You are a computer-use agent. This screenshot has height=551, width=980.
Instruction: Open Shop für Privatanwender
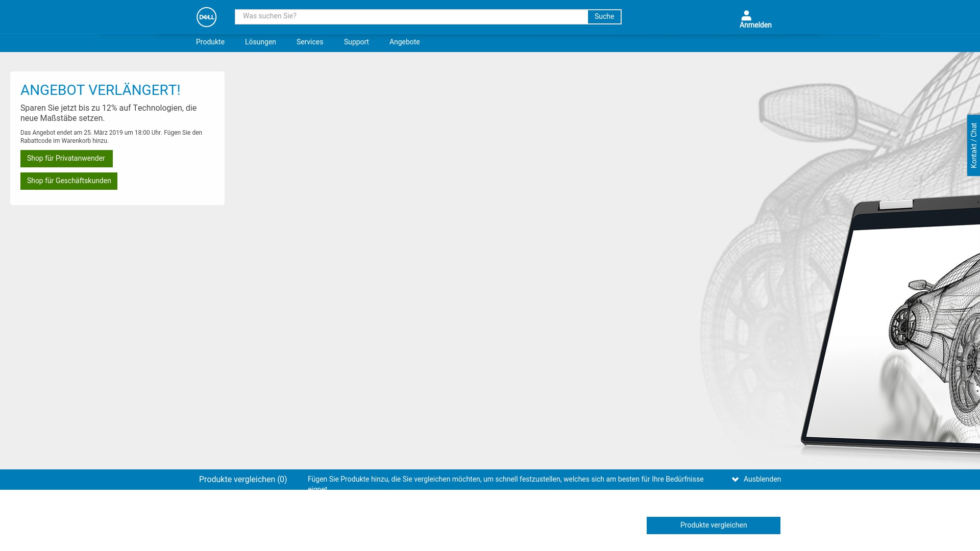66,159
